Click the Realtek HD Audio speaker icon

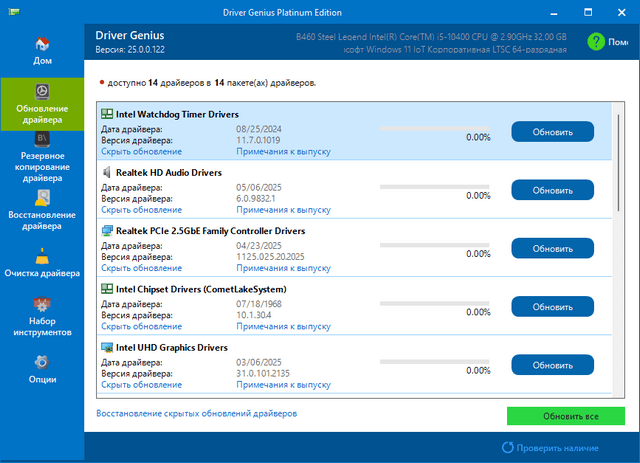[107, 173]
